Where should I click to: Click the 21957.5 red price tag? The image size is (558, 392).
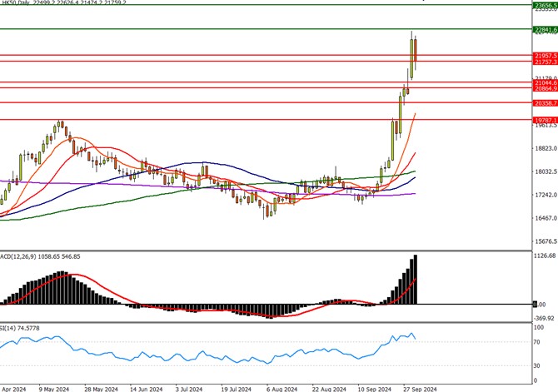(x=544, y=55)
